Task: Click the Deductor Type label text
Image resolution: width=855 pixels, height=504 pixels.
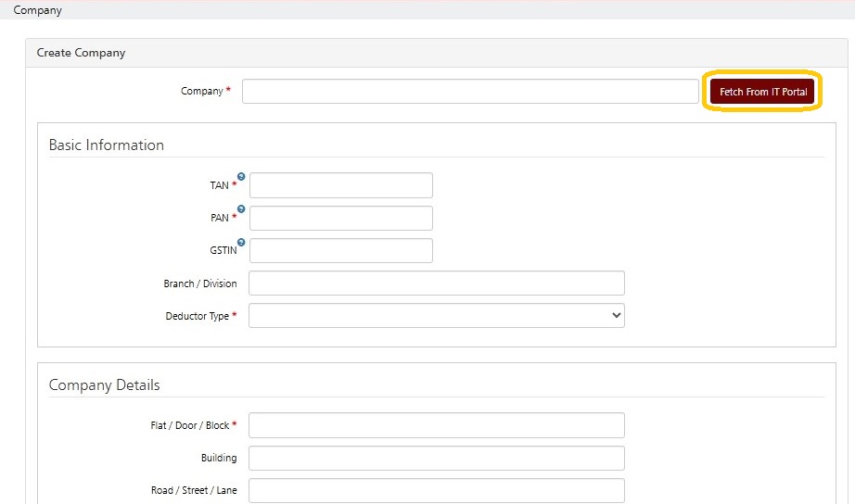Action: click(197, 316)
